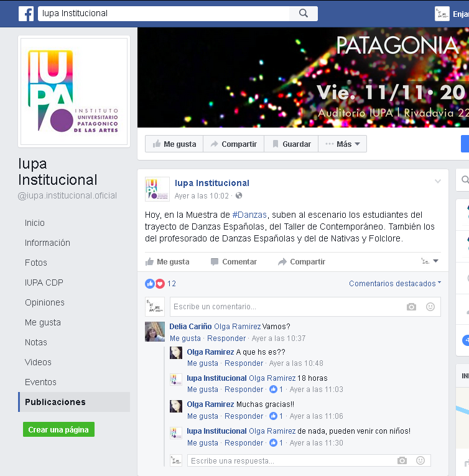Open Información section in sidebar
The image size is (469, 476).
click(x=47, y=243)
